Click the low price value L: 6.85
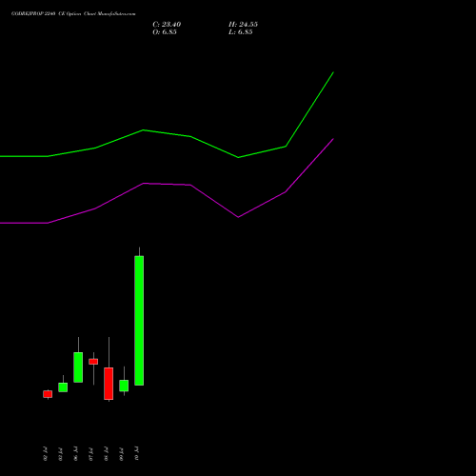 241,32
